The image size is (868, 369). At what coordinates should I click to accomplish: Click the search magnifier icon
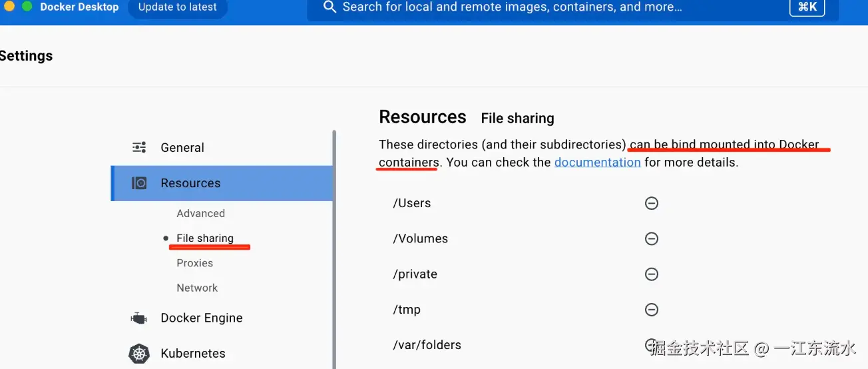tap(329, 7)
